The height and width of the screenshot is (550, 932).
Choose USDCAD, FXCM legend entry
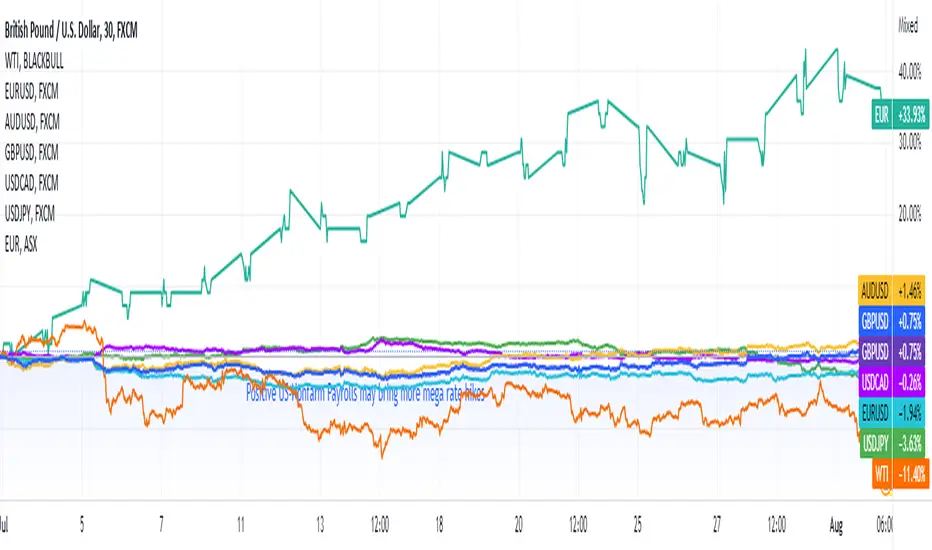point(32,183)
